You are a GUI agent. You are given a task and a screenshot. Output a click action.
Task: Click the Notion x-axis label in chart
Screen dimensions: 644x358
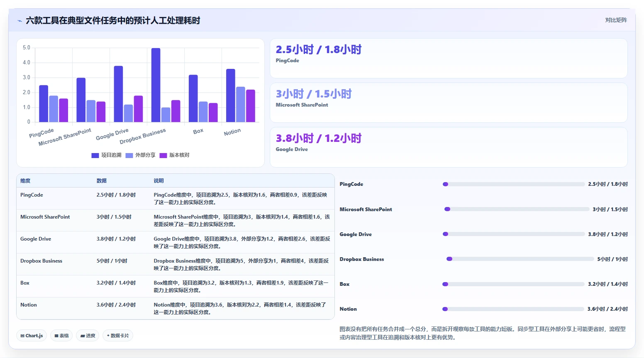click(x=232, y=132)
